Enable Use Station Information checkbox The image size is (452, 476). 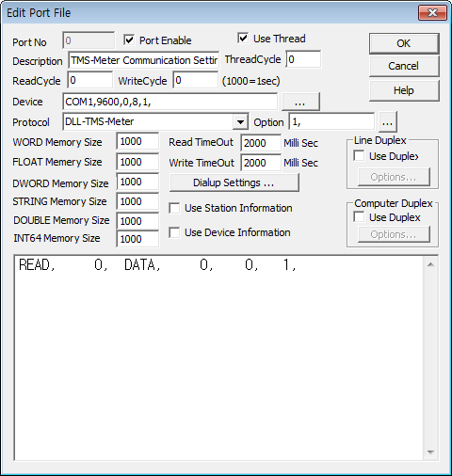point(174,208)
